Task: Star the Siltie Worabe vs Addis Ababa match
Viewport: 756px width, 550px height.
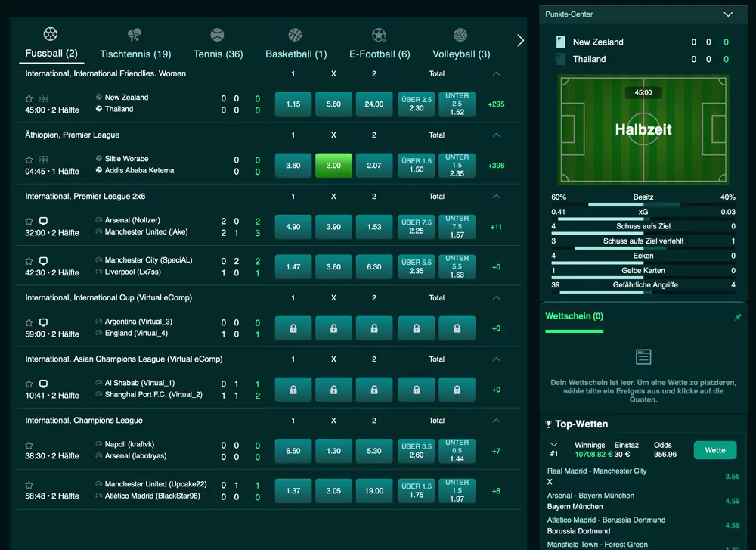Action: pyautogui.click(x=29, y=160)
